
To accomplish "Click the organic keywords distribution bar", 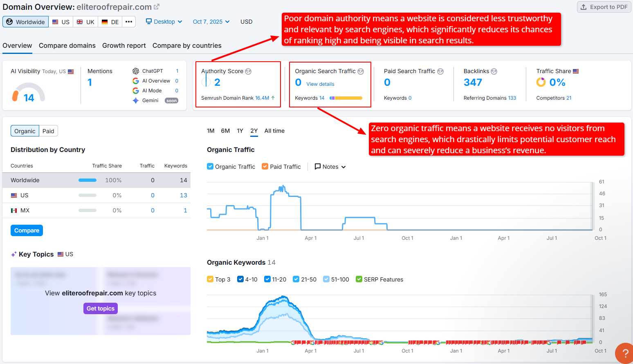I will (346, 98).
